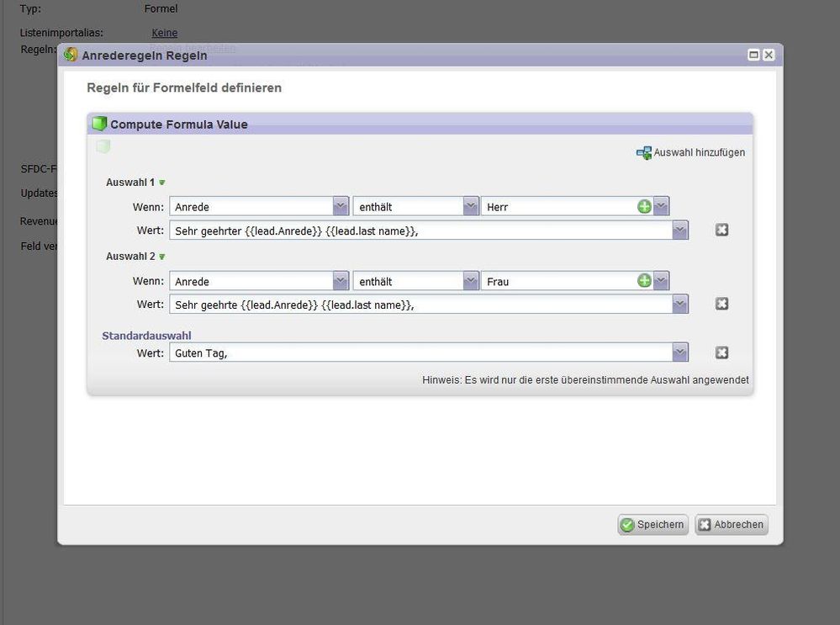Open the Anrede field dropdown in Auswahl 2

341,281
